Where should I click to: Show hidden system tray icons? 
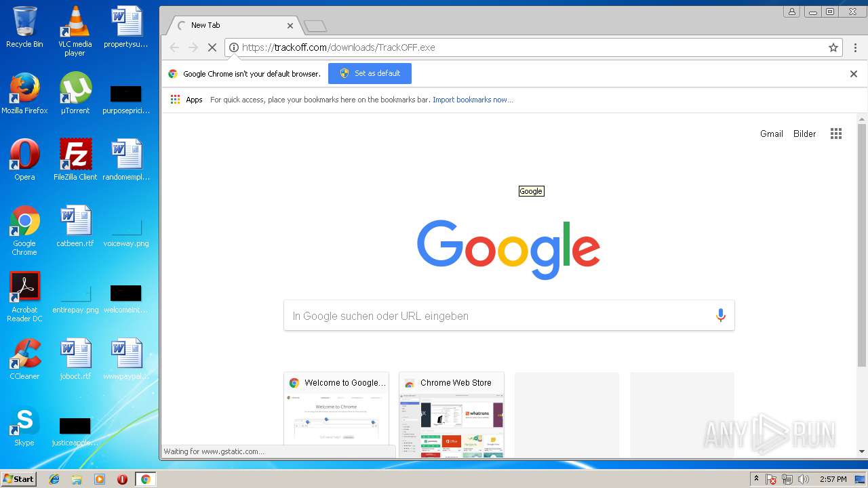(757, 479)
